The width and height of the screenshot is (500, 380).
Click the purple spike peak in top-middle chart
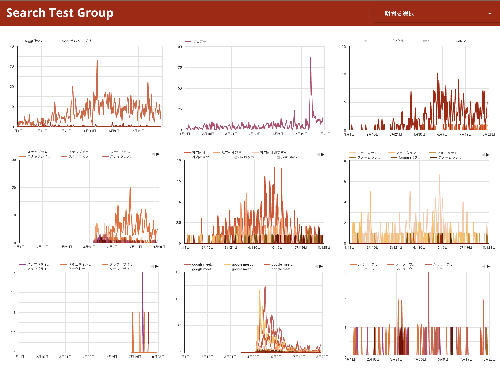point(310,58)
